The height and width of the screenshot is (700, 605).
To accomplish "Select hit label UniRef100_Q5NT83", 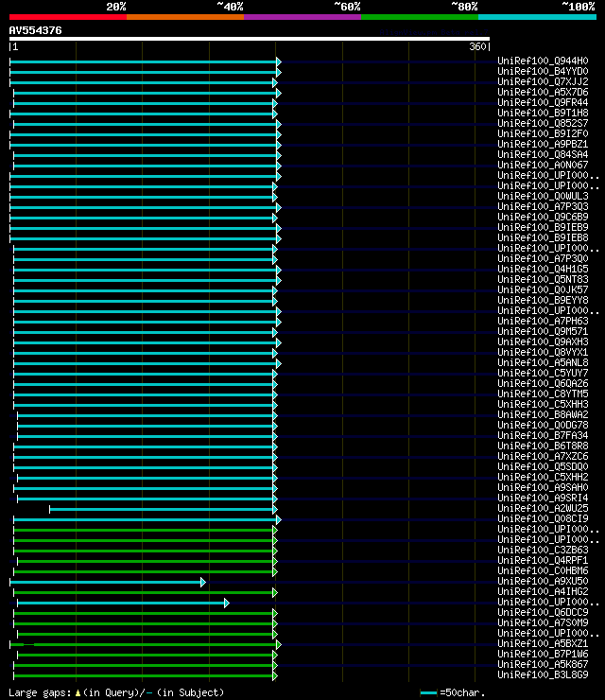I will point(543,279).
